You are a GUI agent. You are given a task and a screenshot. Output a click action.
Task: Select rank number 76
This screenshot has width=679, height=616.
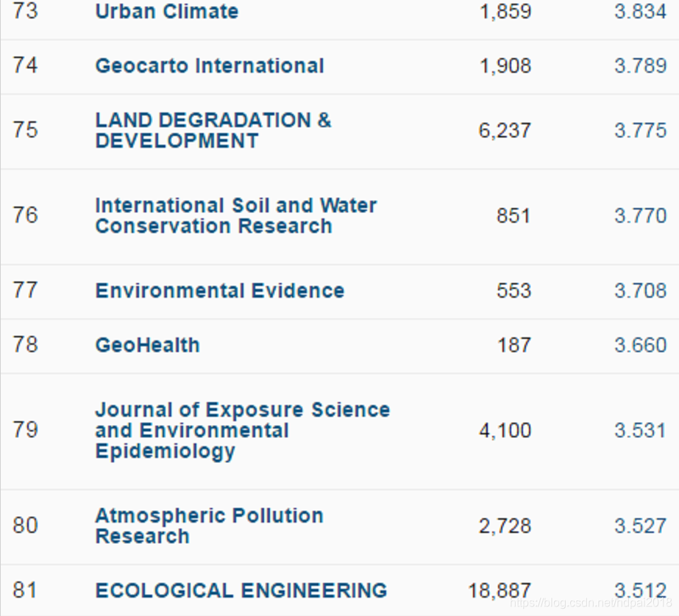tap(26, 215)
